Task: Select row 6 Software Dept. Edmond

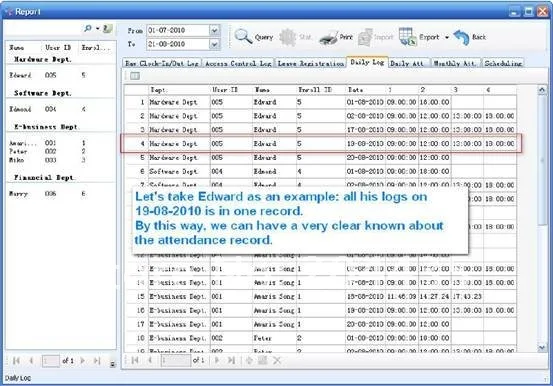Action: click(x=321, y=171)
